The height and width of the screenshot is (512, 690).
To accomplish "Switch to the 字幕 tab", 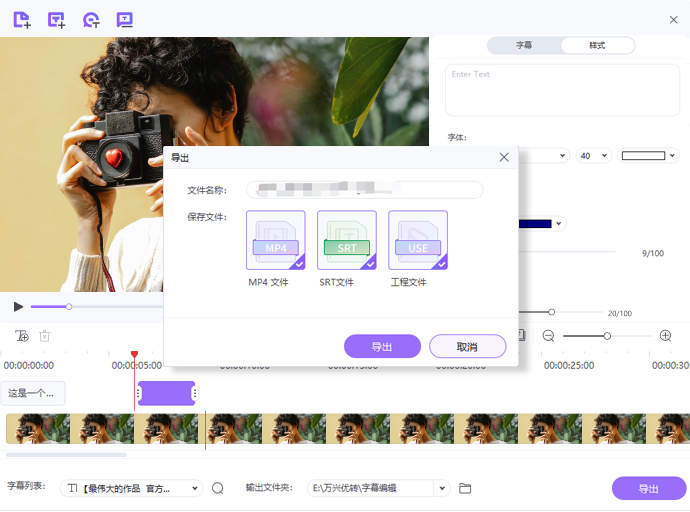I will click(x=524, y=45).
